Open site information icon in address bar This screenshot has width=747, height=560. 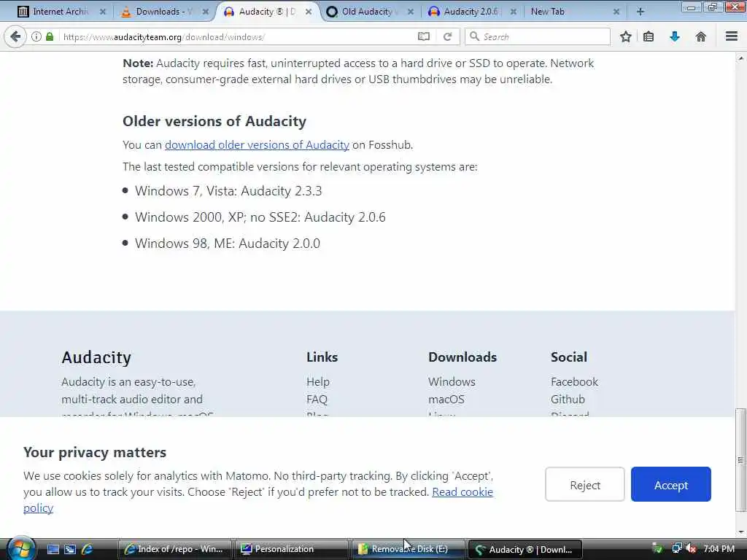coord(36,36)
